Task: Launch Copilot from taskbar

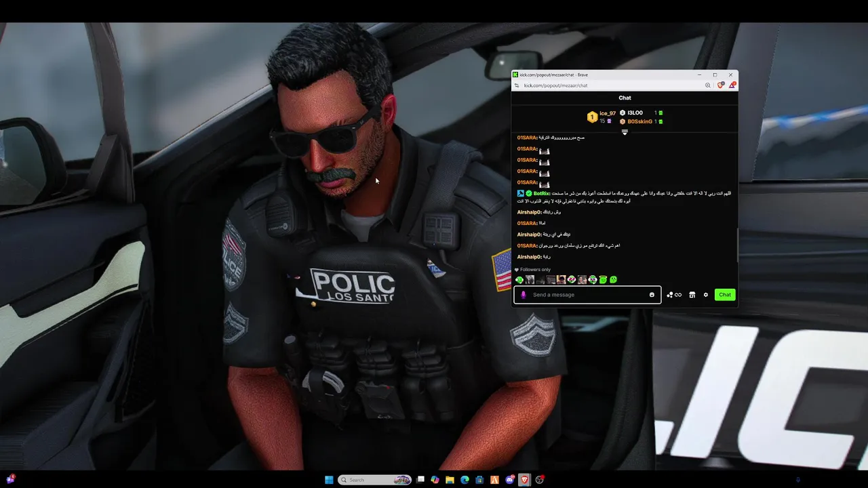Action: [435, 480]
